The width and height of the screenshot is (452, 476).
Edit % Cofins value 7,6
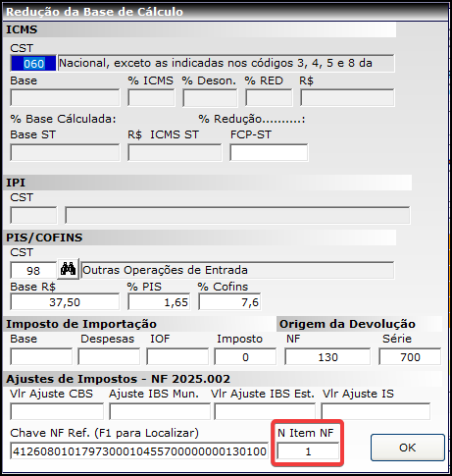229,301
